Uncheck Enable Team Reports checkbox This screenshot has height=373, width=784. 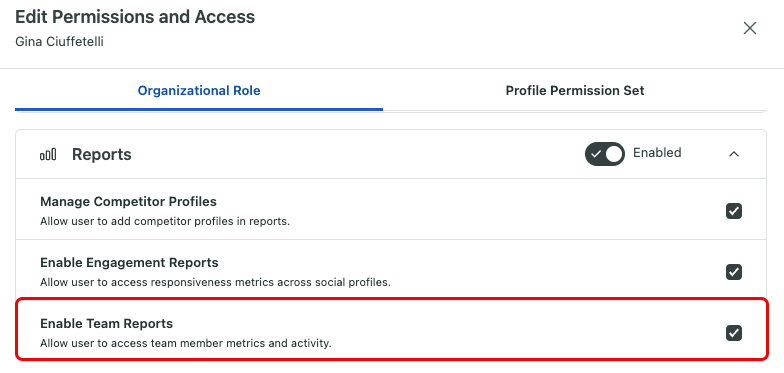[x=734, y=333]
